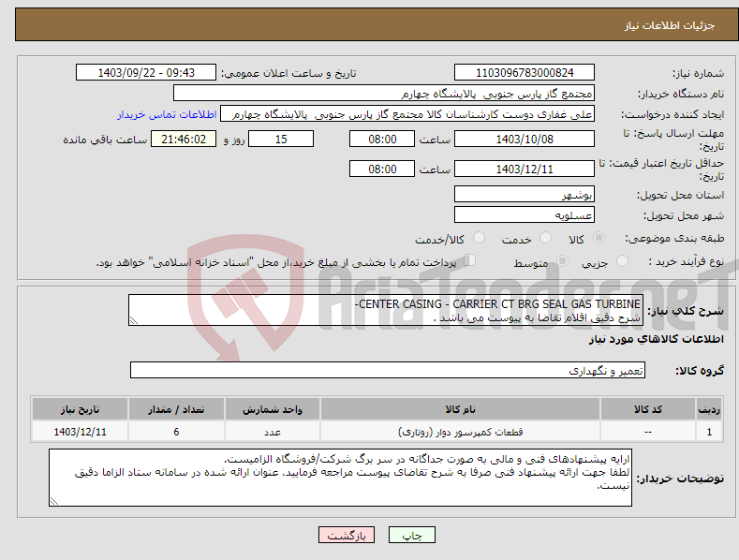Click the price validity date 1403/12/11 field

pyautogui.click(x=525, y=169)
